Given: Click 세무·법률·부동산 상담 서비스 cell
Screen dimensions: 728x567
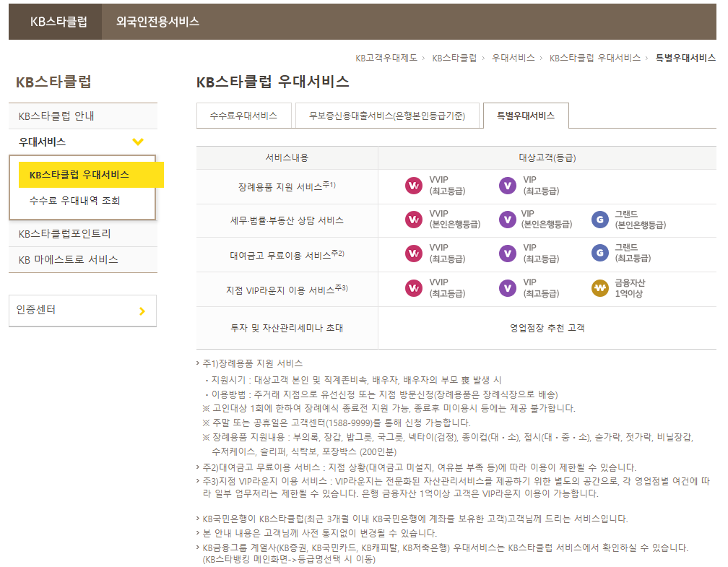Looking at the screenshot, I should [287, 220].
